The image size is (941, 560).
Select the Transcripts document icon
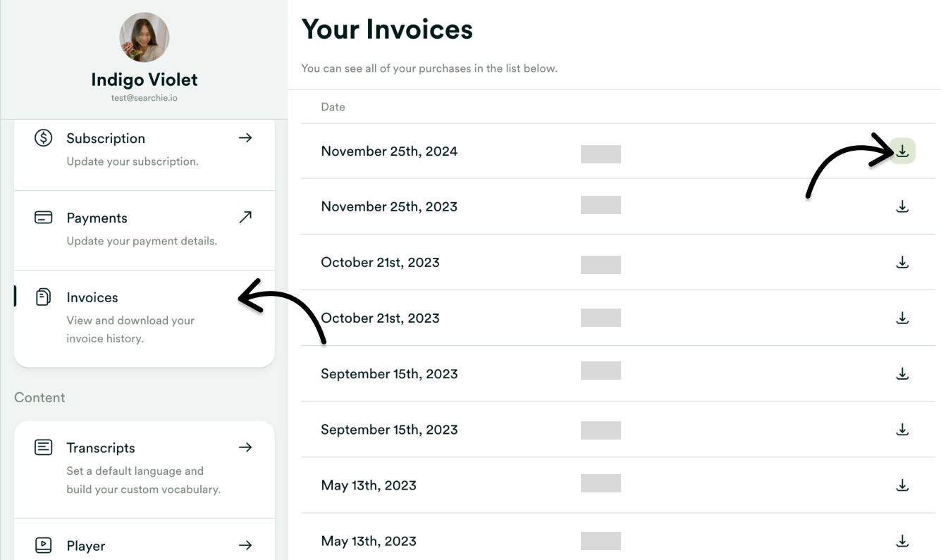[x=43, y=447]
